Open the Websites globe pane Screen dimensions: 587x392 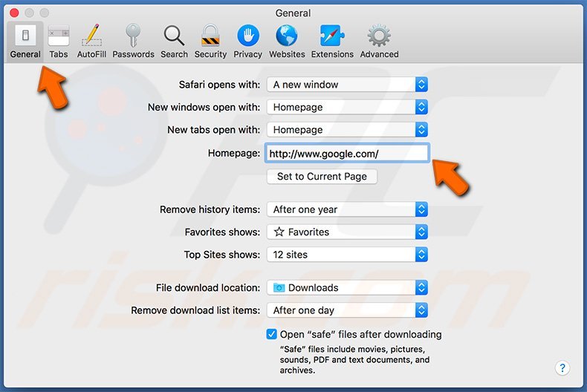click(x=287, y=42)
